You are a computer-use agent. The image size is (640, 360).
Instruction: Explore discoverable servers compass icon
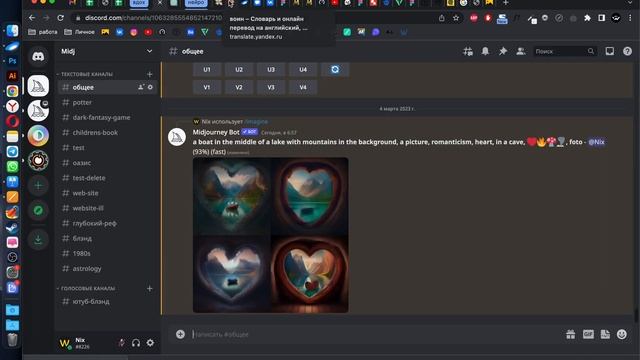38,210
